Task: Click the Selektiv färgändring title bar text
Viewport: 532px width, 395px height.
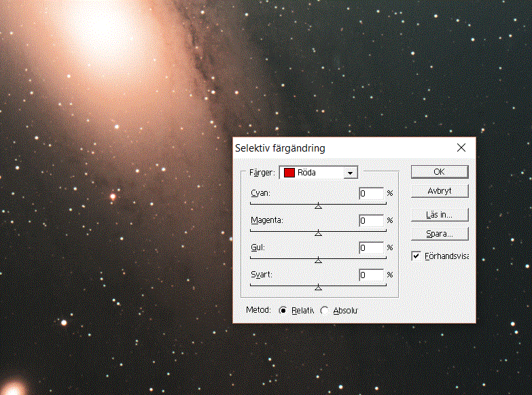Action: pos(280,148)
